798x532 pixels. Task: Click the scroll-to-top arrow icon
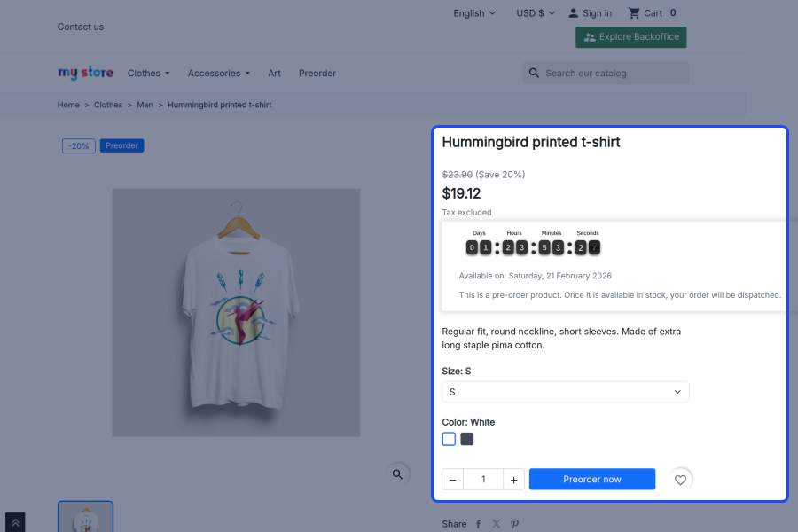[x=15, y=523]
